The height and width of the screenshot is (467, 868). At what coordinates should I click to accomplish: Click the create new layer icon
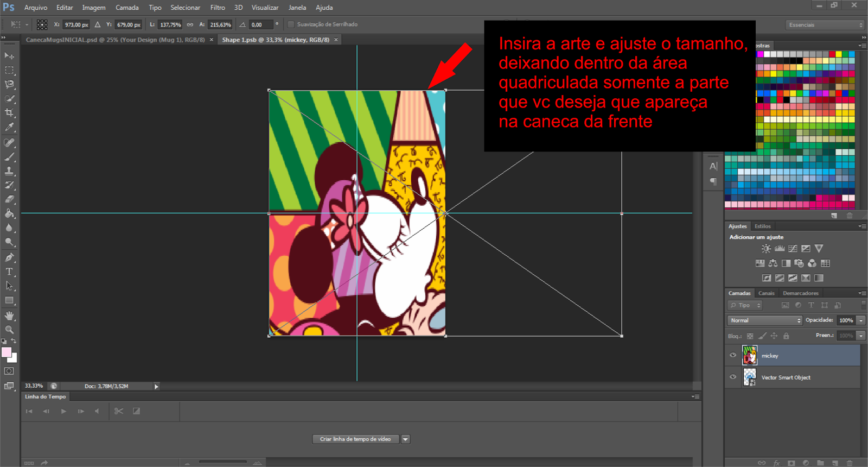835,463
